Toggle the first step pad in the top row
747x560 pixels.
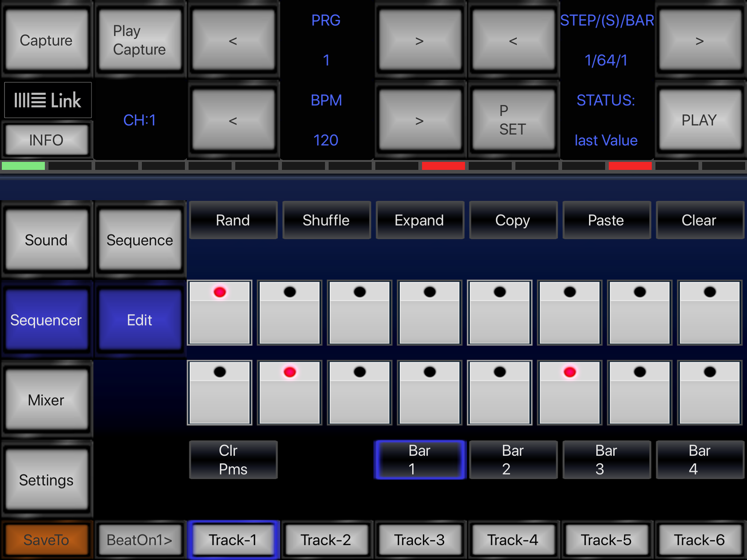click(220, 313)
